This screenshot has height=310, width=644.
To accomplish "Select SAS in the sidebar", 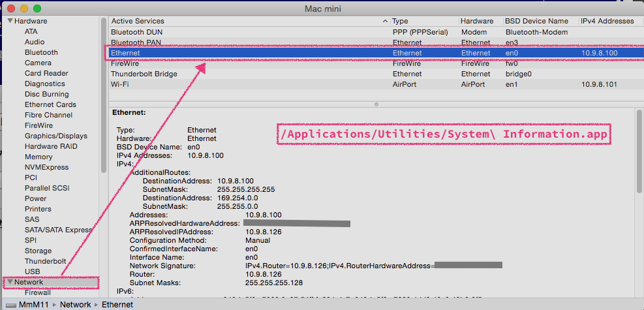I will (32, 219).
